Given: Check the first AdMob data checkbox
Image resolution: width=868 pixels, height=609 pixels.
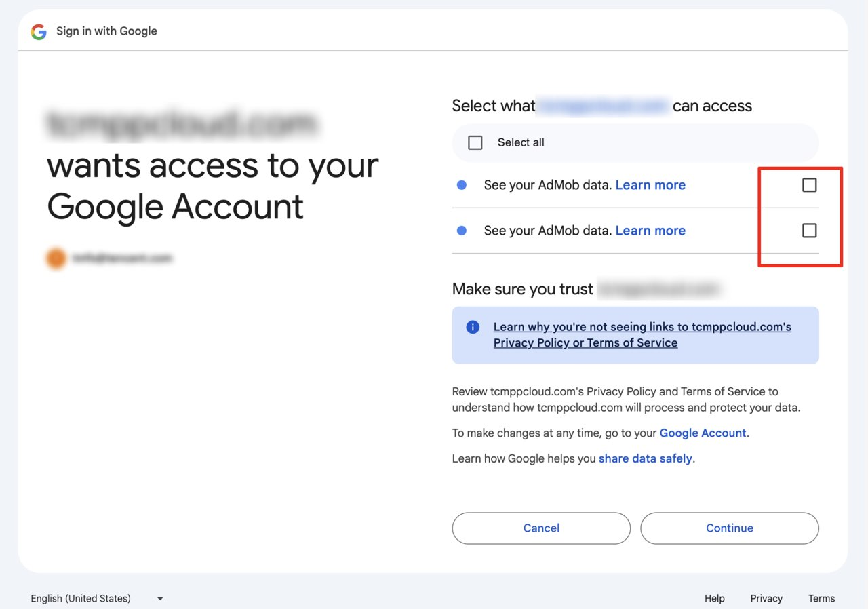Looking at the screenshot, I should [809, 185].
